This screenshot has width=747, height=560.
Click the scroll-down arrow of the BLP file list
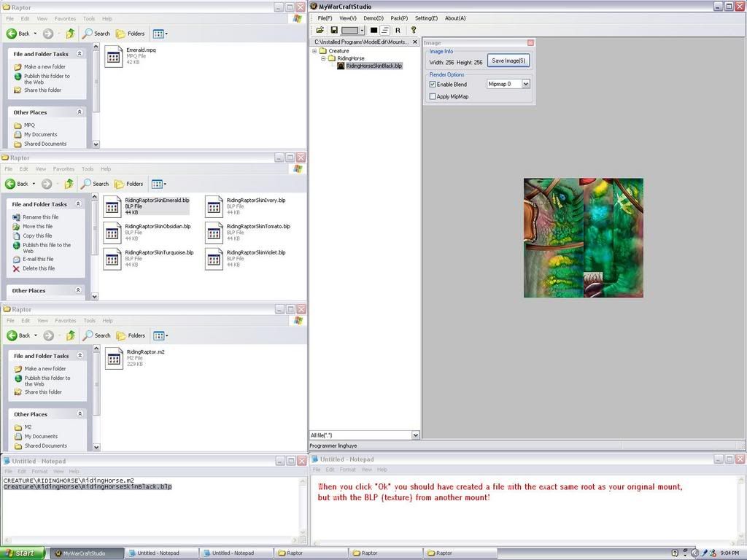click(x=94, y=296)
